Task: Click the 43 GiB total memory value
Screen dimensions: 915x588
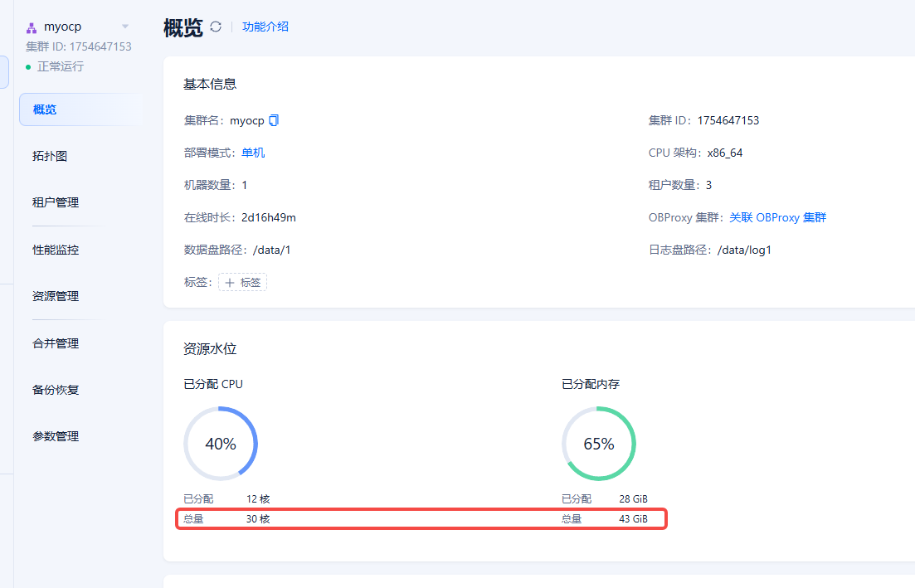Action: [x=633, y=519]
